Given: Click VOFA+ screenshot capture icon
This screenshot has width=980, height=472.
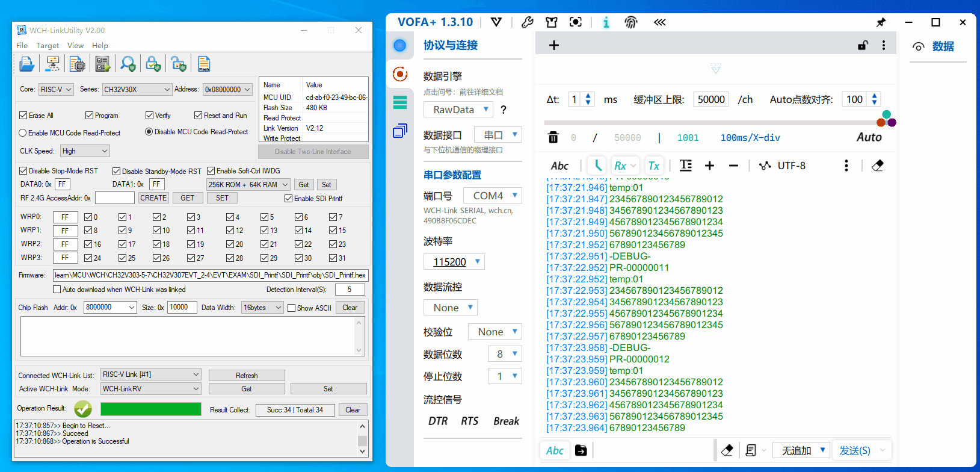Looking at the screenshot, I should pos(576,22).
